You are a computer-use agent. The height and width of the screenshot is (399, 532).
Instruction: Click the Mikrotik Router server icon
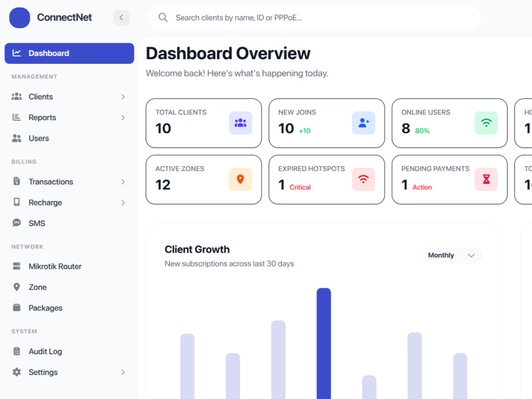(16, 266)
